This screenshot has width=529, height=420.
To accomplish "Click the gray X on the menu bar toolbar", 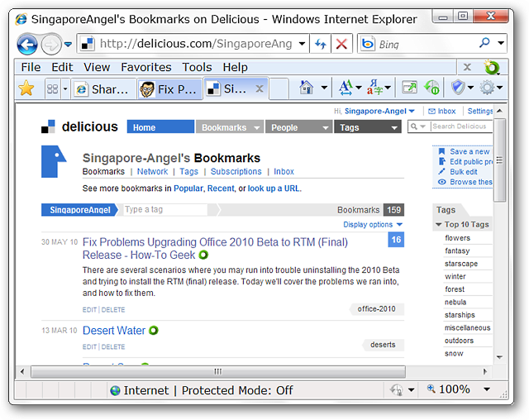I will [467, 67].
